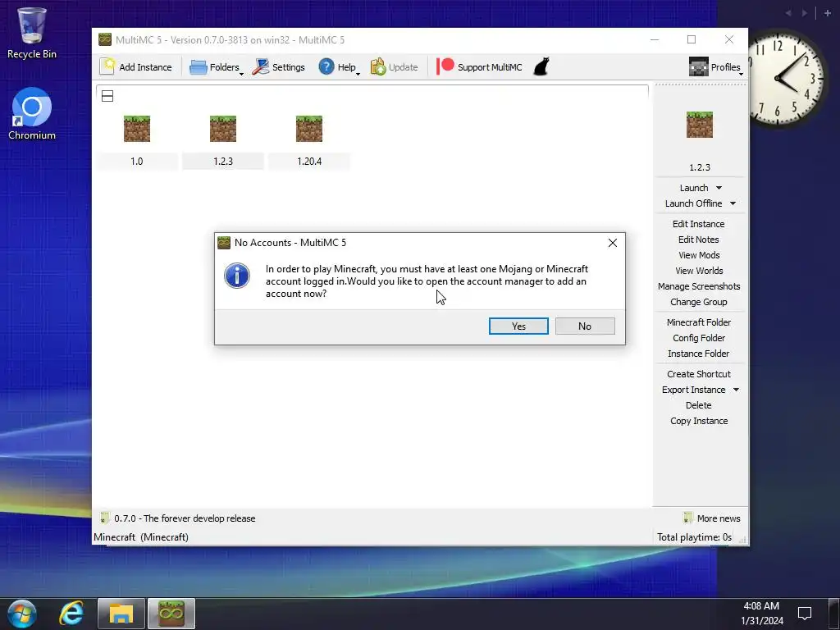Click the 1.0 instance label
This screenshot has width=840, height=630.
(x=137, y=162)
